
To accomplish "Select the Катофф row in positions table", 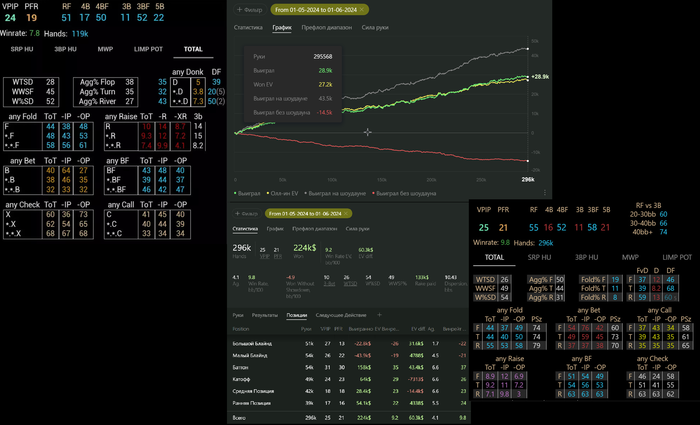I will tap(349, 379).
